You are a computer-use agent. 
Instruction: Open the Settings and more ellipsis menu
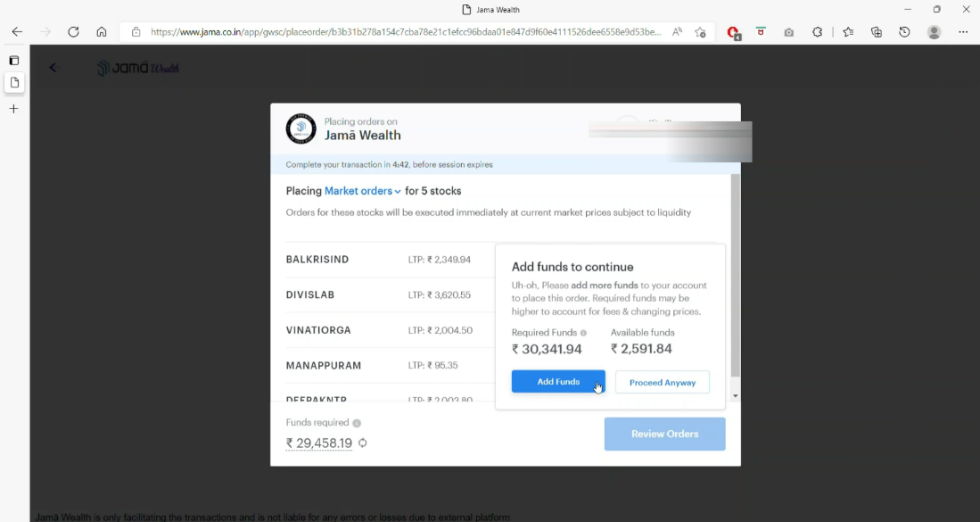pyautogui.click(x=963, y=32)
